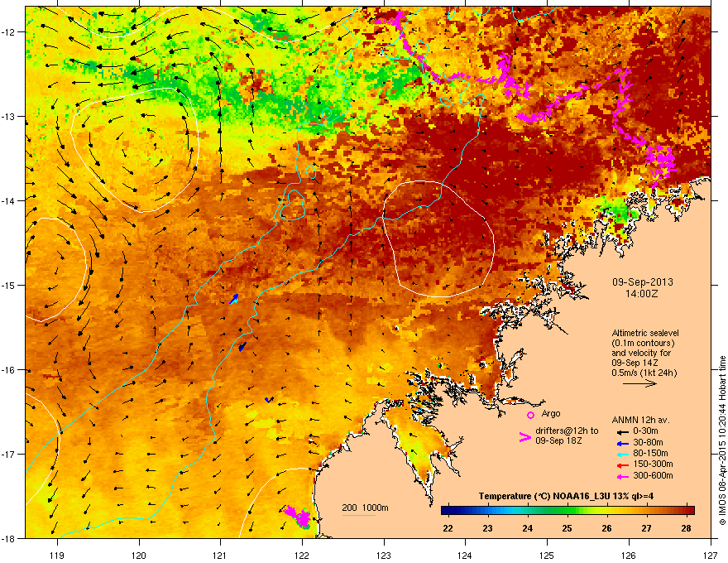Click the vertical 'IMOS 08-Apr-2015 10:20:44 Hobart time' credit
Viewport: 728px width, 563px height.
(x=722, y=440)
